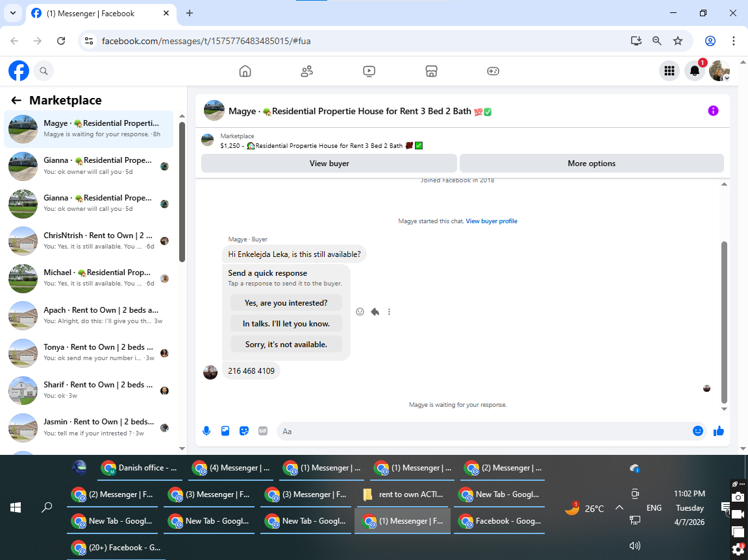This screenshot has width=748, height=560.
Task: Click the chat list vertical scrollbar
Action: 182,192
